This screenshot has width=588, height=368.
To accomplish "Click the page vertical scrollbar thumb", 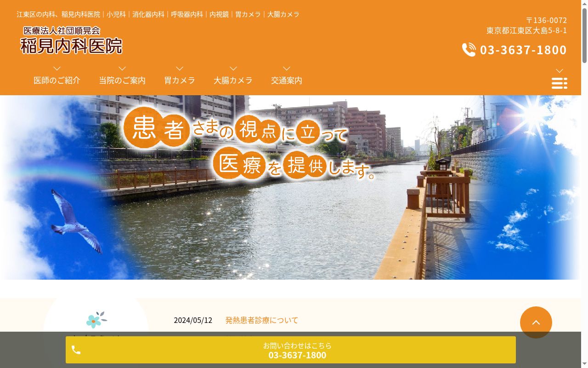I will [x=584, y=35].
